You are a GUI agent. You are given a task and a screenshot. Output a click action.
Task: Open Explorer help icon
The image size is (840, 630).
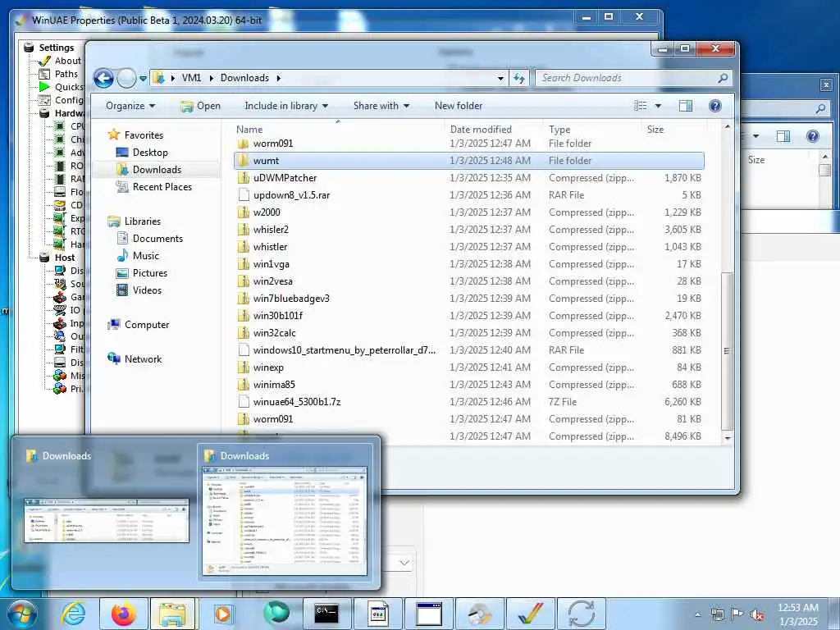pyautogui.click(x=715, y=106)
